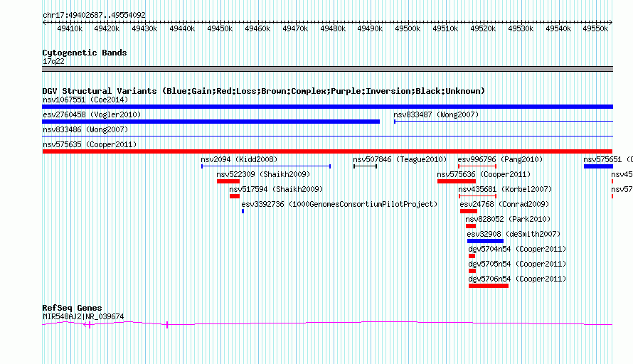Open the nsv507846 (Teague2010) label

pyautogui.click(x=400, y=159)
